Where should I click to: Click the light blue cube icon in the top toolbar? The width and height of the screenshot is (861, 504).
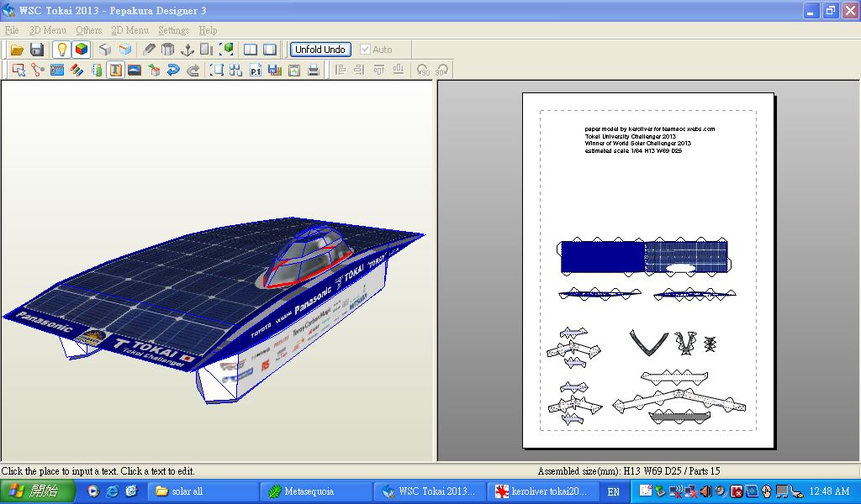(x=125, y=50)
